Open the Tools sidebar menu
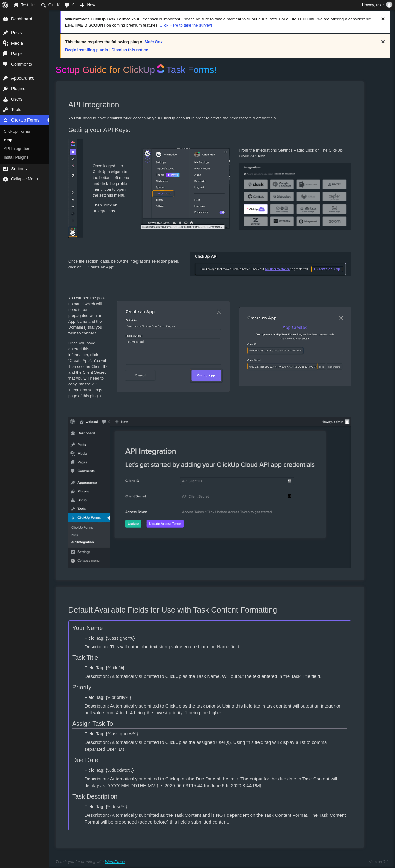Image resolution: width=395 pixels, height=868 pixels. [25, 109]
